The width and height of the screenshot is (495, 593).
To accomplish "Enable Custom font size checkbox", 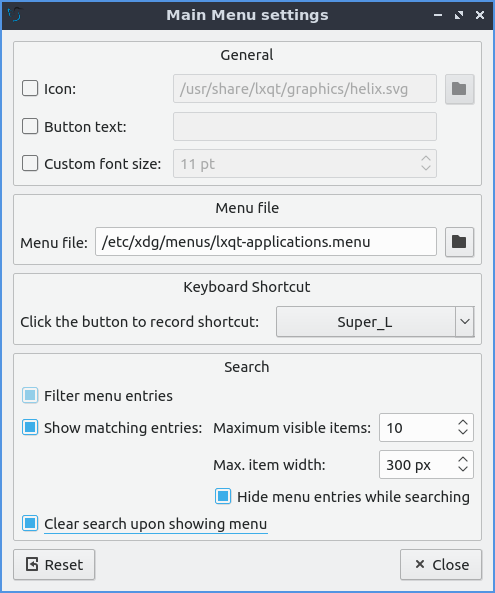I will point(30,163).
